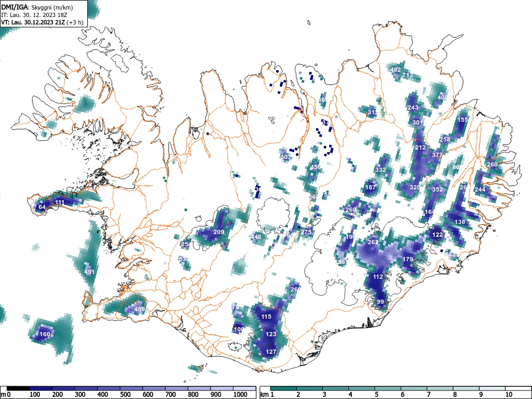Viewport: 532px width, 399px height.
Task: Click the '320' visibility value on the map
Action: pyautogui.click(x=415, y=187)
